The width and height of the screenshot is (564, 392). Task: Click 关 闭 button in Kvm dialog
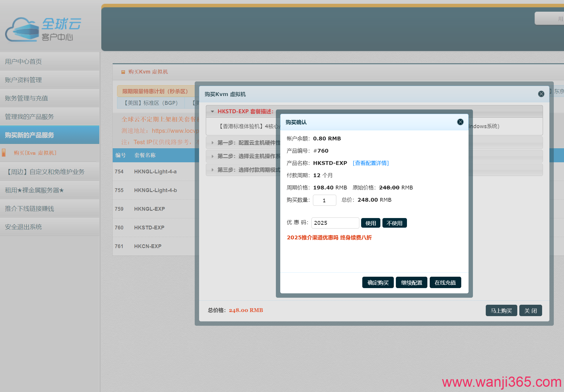(x=530, y=311)
